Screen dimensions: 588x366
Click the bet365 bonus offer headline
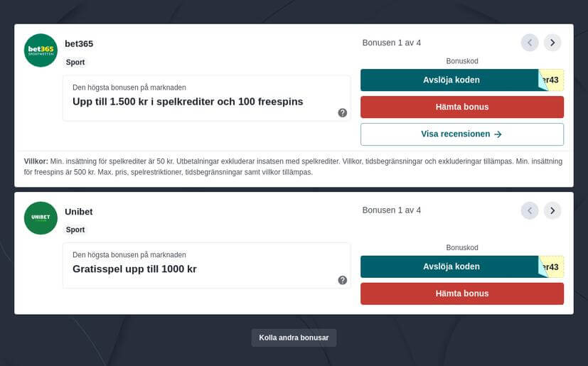(x=188, y=102)
